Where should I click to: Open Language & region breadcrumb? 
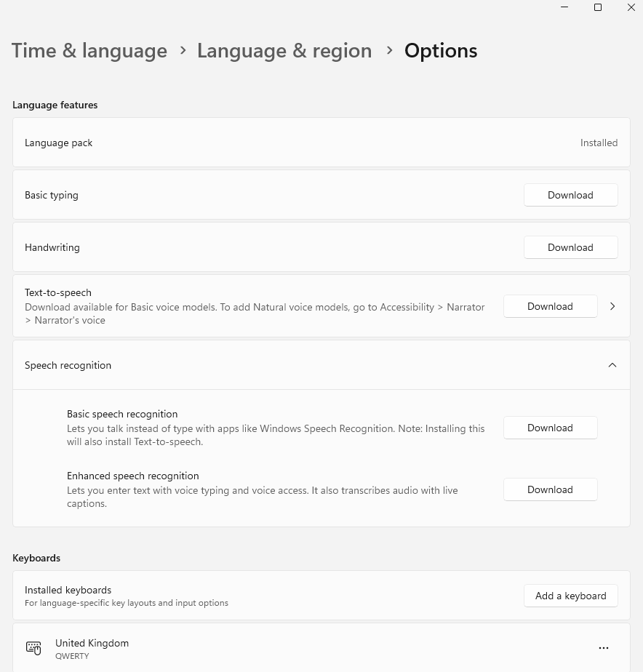284,51
